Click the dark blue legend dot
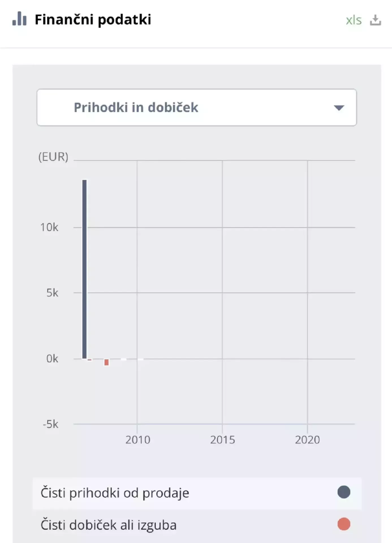 (x=344, y=492)
